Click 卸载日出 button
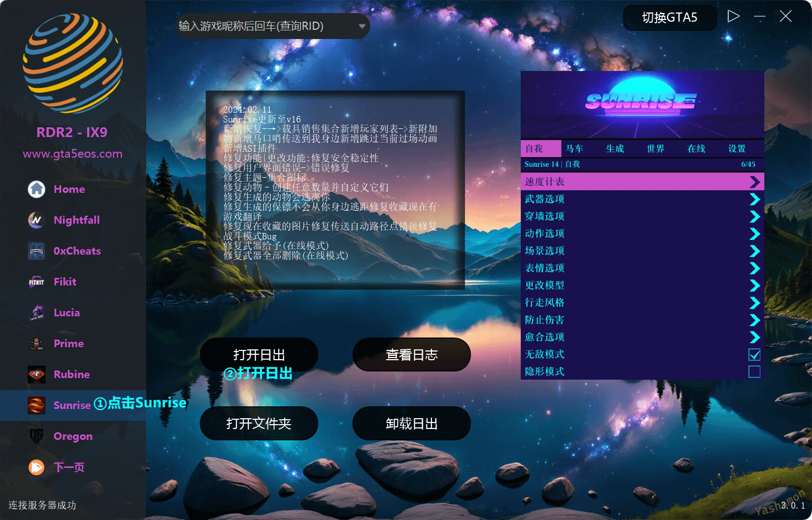Screen dimensions: 812x520 coord(411,424)
